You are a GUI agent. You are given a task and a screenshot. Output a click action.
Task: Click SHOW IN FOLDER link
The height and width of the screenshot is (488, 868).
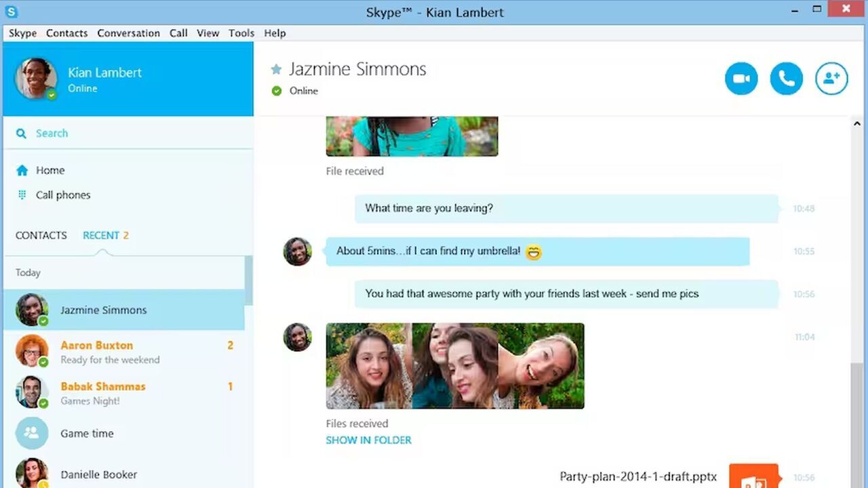[x=368, y=440]
